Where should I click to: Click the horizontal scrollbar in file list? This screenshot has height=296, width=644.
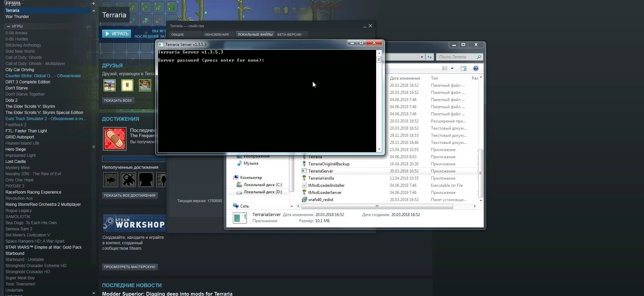tap(377, 206)
